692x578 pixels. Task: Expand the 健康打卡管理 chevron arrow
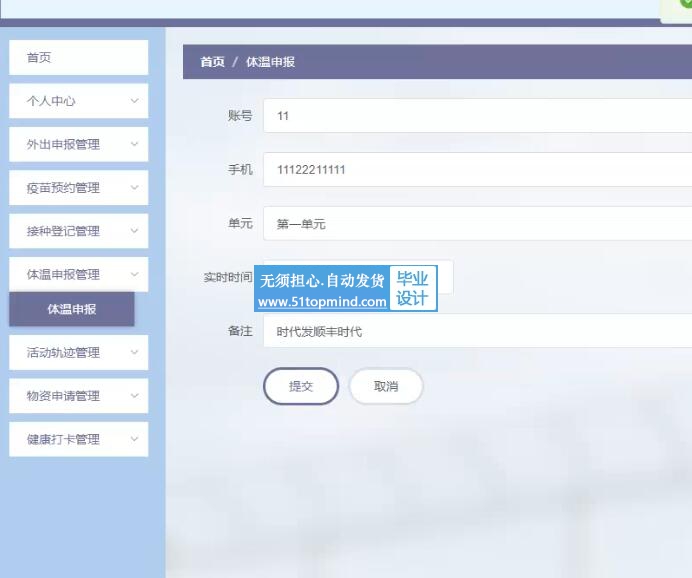tap(135, 439)
